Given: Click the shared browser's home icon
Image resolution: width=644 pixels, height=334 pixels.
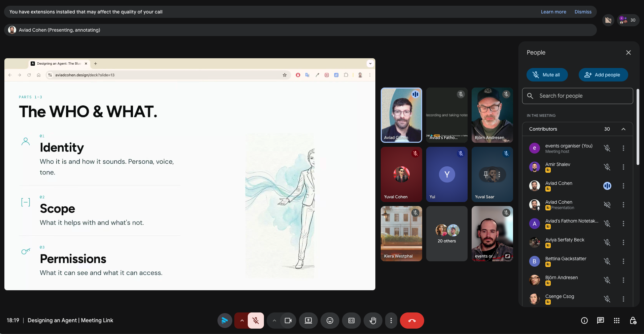Looking at the screenshot, I should click(x=39, y=75).
